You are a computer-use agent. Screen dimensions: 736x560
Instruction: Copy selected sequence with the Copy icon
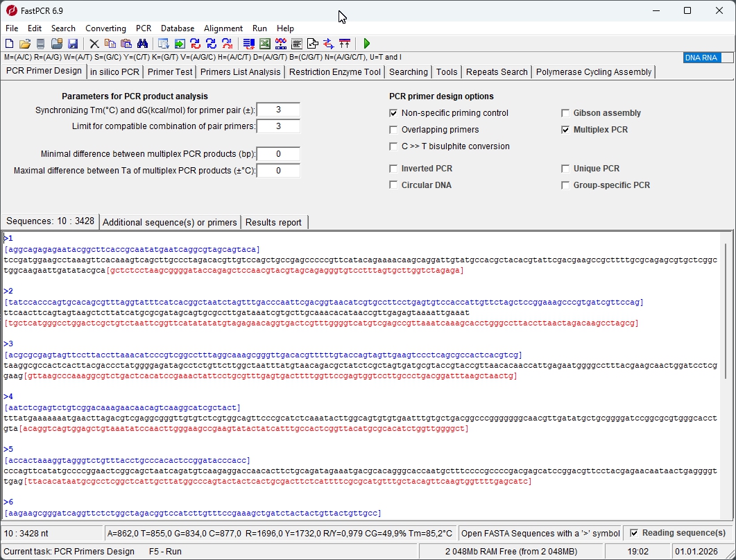(110, 43)
